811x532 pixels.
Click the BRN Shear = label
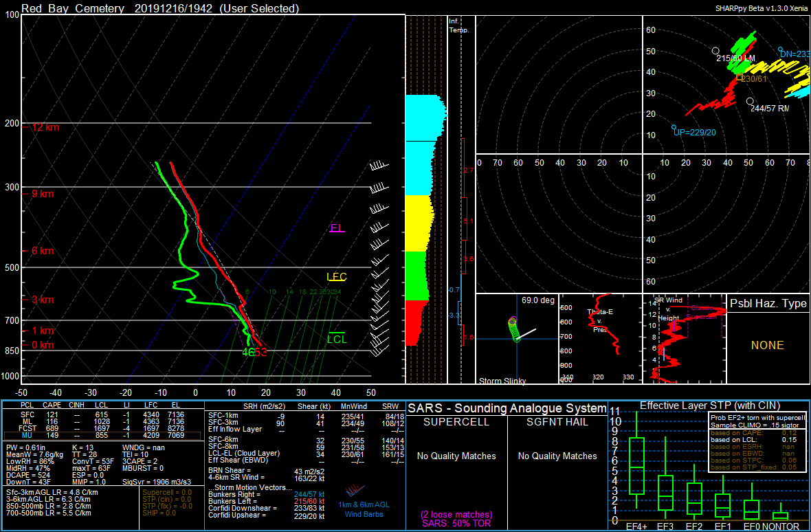[x=230, y=470]
